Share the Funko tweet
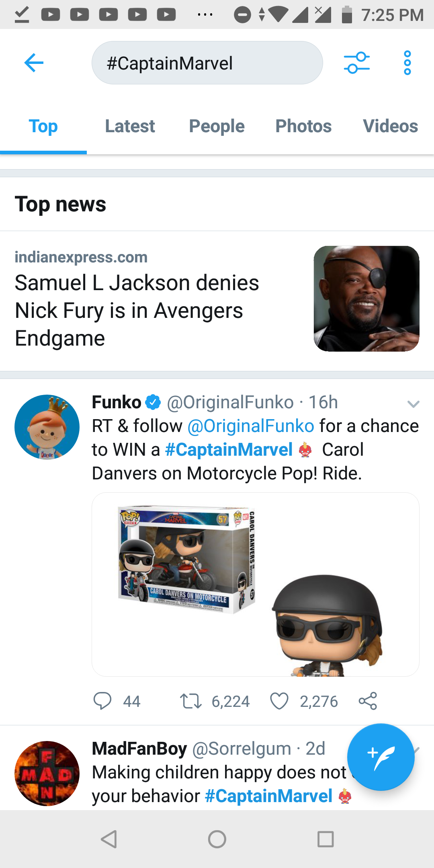 pyautogui.click(x=368, y=701)
